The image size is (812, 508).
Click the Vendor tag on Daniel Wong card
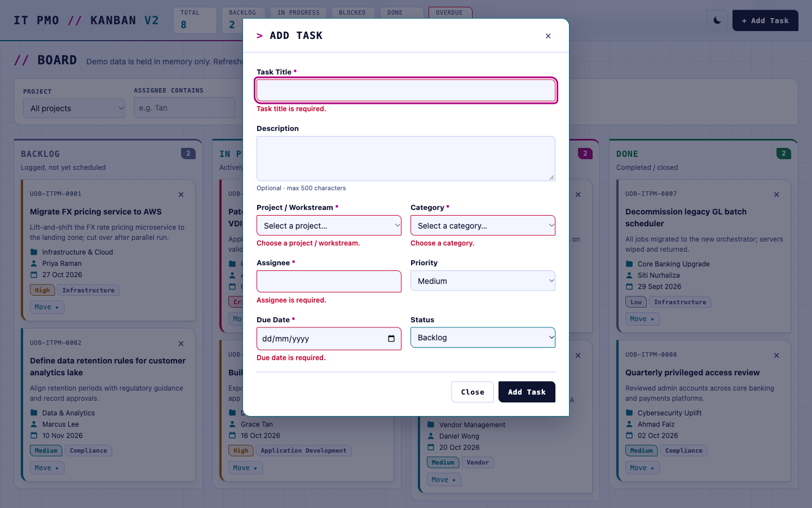478,462
